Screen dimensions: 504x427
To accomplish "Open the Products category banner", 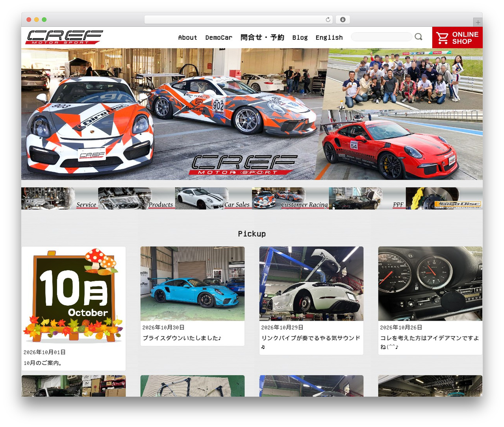I will [136, 198].
